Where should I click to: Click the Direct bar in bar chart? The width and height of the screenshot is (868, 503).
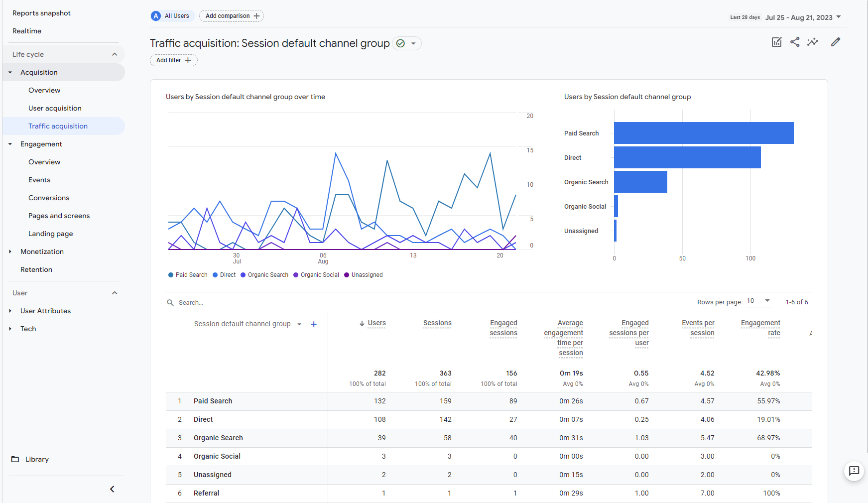point(687,157)
